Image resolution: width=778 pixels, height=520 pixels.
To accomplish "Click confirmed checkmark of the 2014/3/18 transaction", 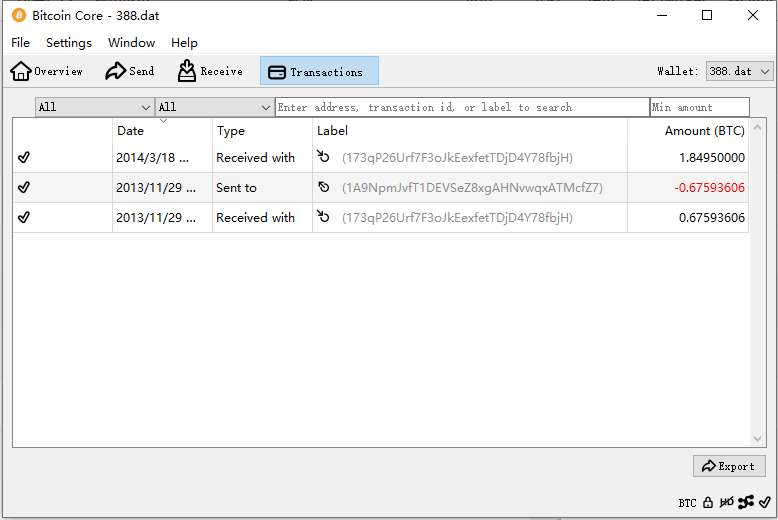I will click(x=24, y=157).
